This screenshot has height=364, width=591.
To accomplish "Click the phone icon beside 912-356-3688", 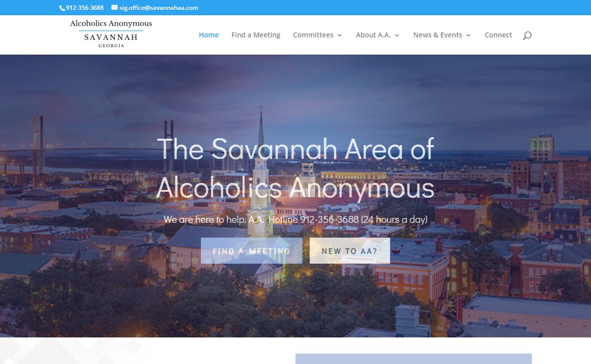I will pos(62,8).
